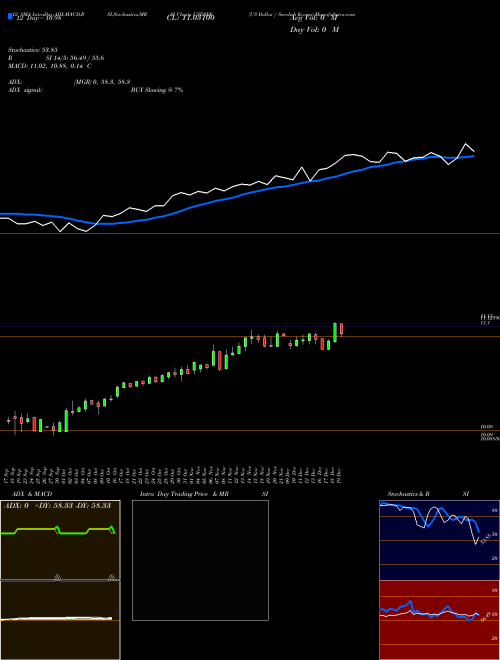Click the ADX green line chart panel
Image resolution: width=500 pixels, height=660 pixels.
pyautogui.click(x=60, y=540)
